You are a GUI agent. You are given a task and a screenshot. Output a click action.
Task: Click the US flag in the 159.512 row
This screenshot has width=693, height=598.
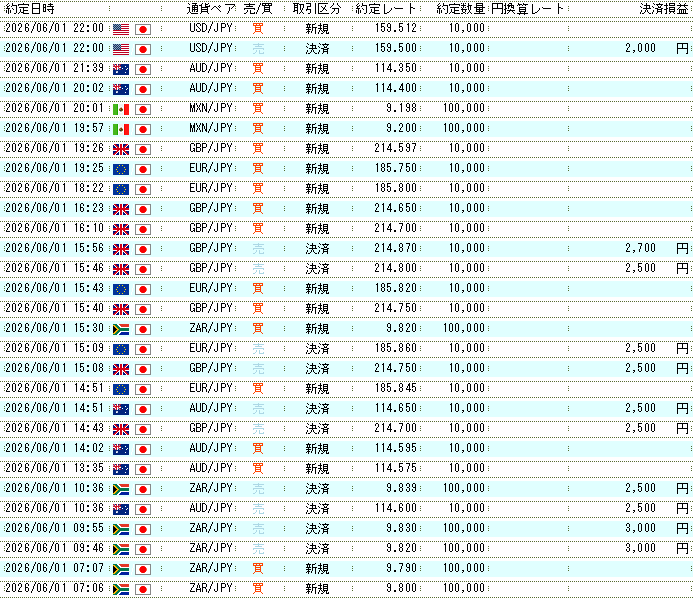tap(121, 29)
